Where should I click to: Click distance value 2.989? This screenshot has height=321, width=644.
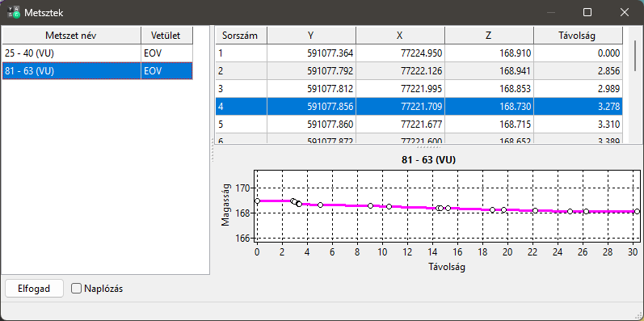[608, 89]
